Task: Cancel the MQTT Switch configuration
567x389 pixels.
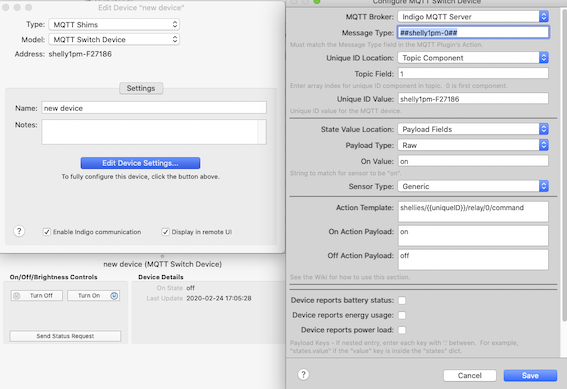Action: click(x=470, y=376)
